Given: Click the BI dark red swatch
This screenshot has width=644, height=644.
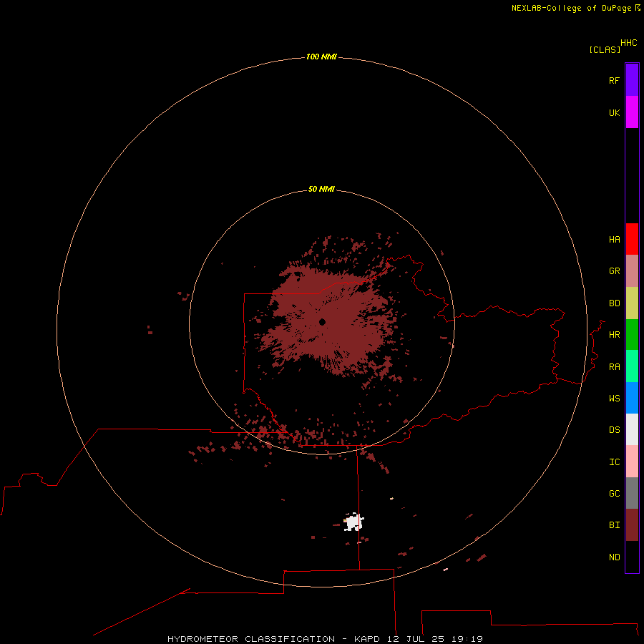Looking at the screenshot, I should 632,525.
